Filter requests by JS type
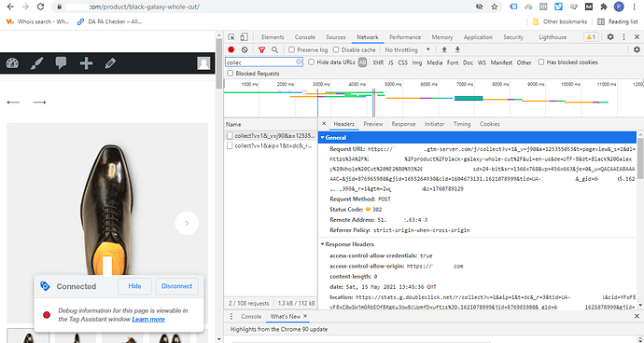Screen dimensions: 644x343 390,62
